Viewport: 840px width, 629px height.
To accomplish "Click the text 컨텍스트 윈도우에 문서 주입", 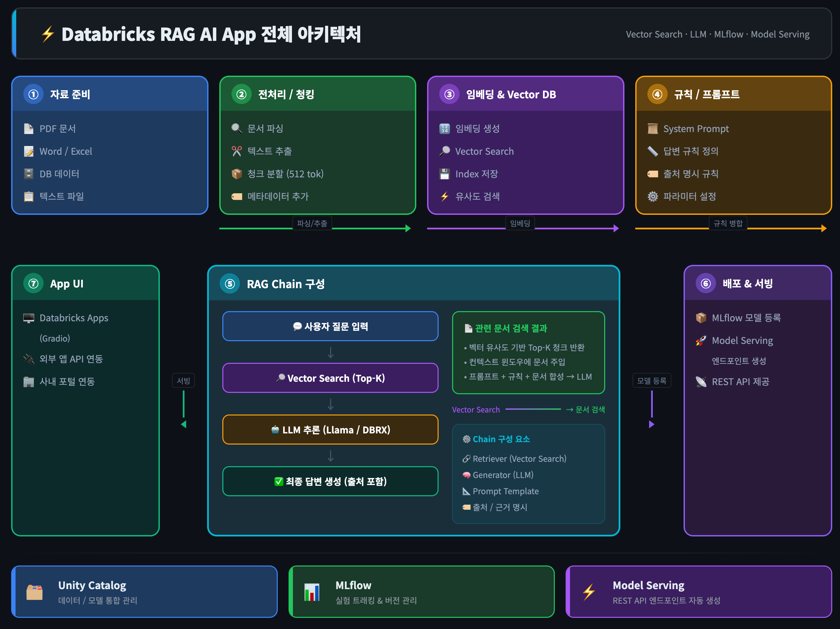I will 517,362.
